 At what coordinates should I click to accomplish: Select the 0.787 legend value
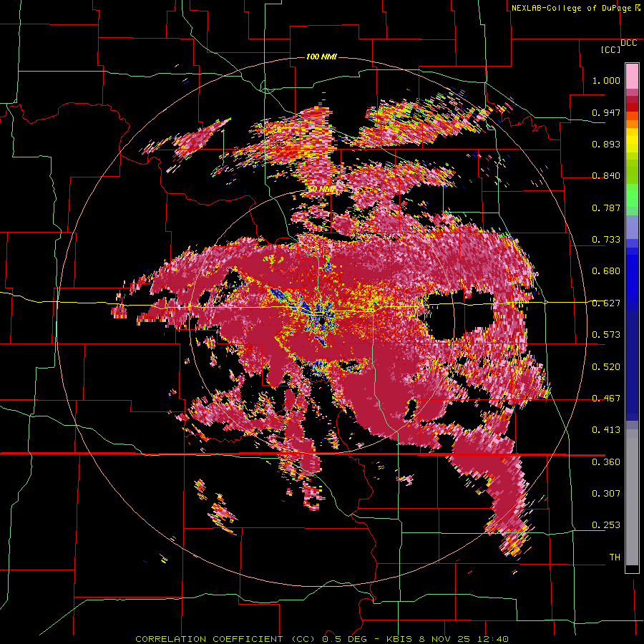tap(606, 208)
